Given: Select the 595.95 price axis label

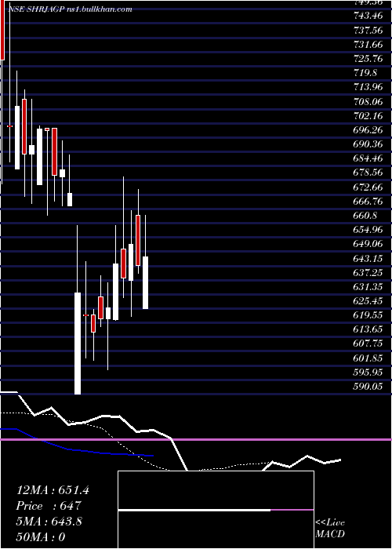Looking at the screenshot, I should pyautogui.click(x=368, y=373).
